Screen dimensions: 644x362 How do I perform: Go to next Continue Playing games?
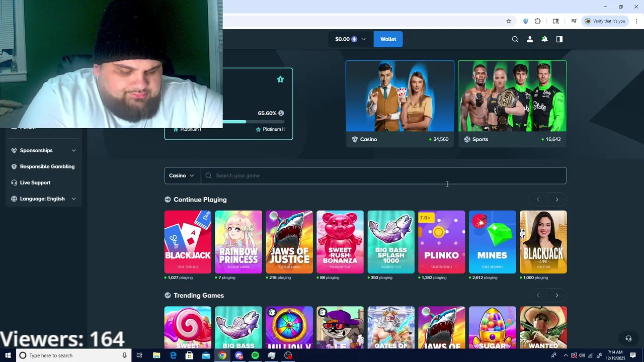[x=557, y=200]
